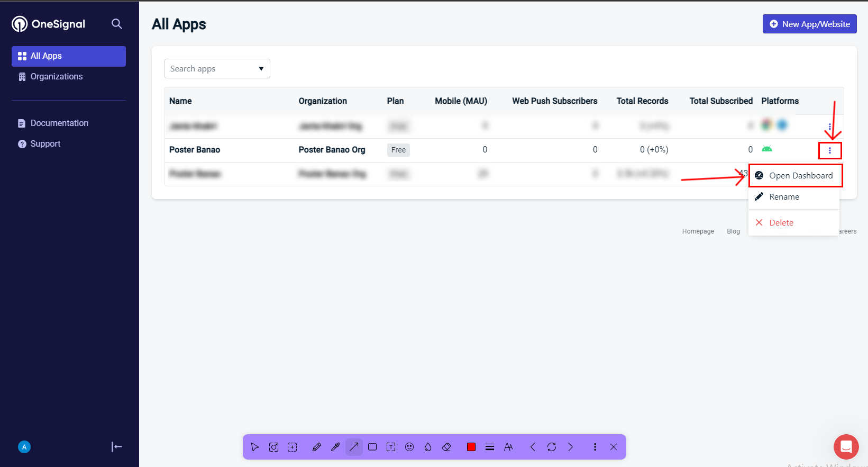Image resolution: width=868 pixels, height=467 pixels.
Task: Select the pencil drawing tool
Action: coord(317,447)
